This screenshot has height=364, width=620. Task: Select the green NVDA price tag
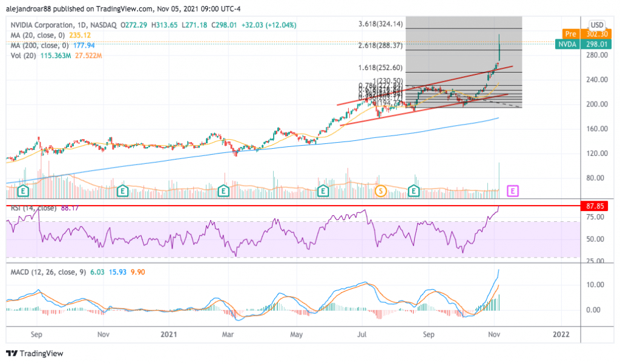(x=567, y=44)
